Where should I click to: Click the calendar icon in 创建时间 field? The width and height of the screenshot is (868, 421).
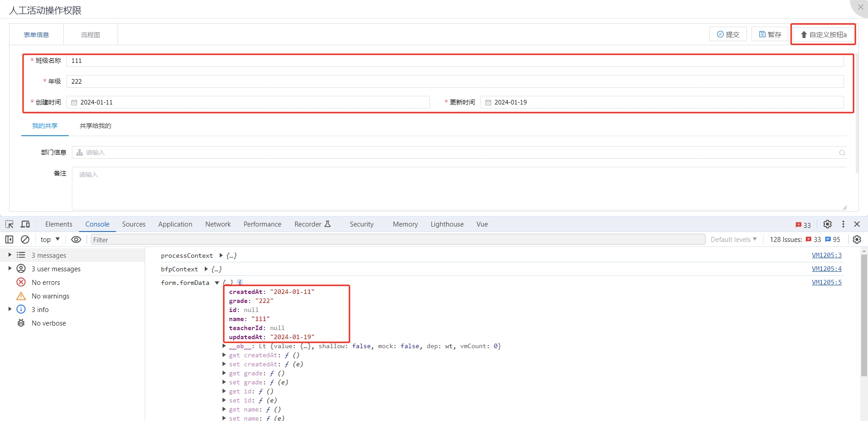74,103
